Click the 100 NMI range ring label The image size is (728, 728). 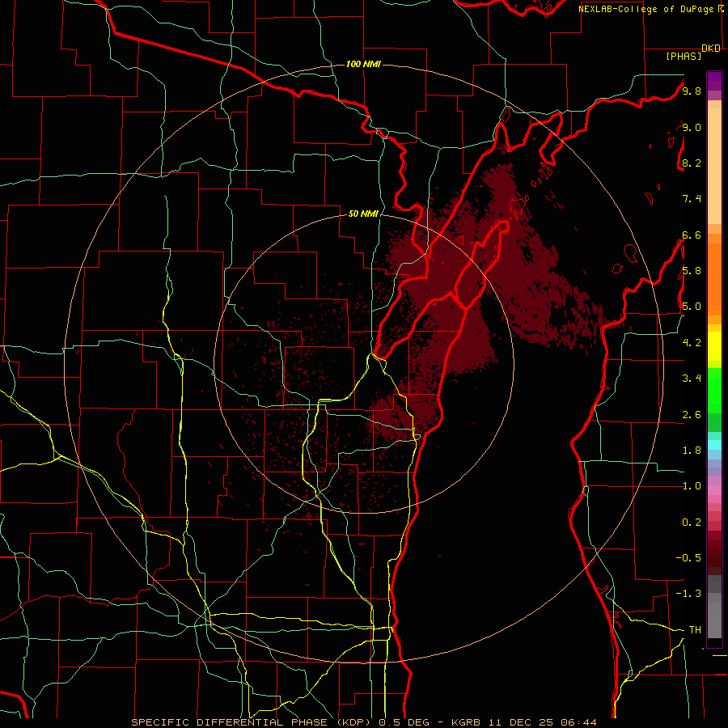coord(363,64)
